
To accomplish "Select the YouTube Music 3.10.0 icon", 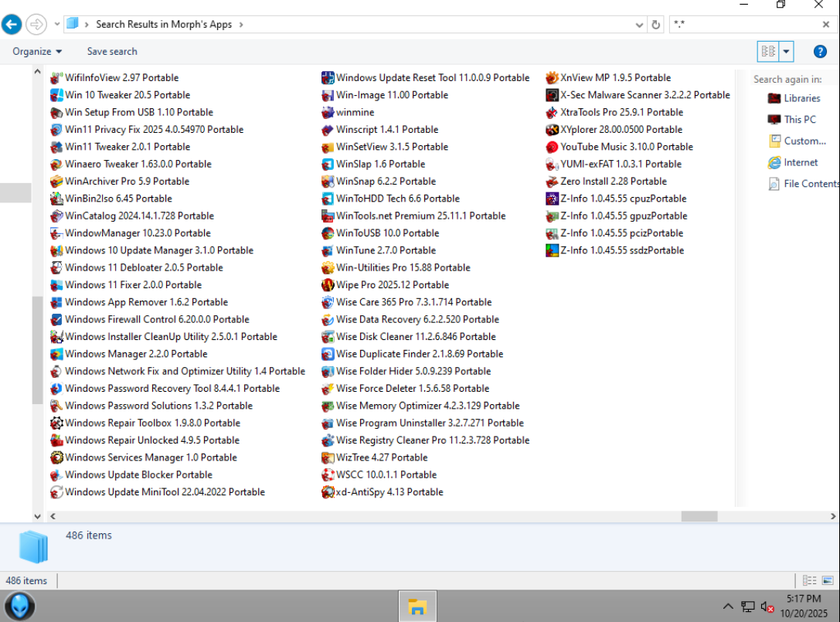I will click(552, 148).
